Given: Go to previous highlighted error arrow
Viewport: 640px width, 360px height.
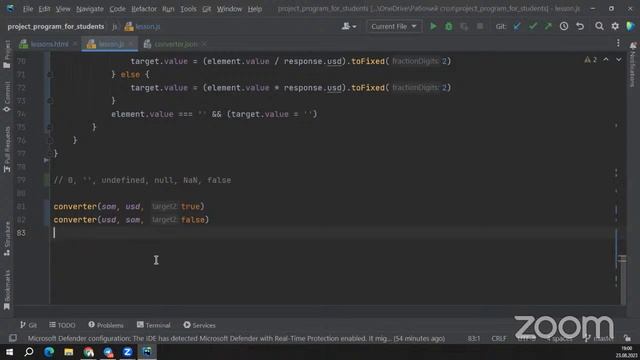Looking at the screenshot, I should (606, 60).
